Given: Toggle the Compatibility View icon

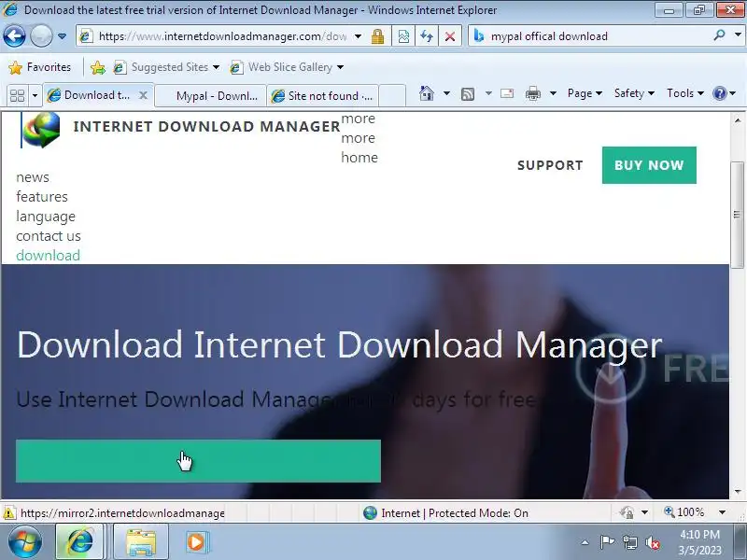Looking at the screenshot, I should 403,36.
